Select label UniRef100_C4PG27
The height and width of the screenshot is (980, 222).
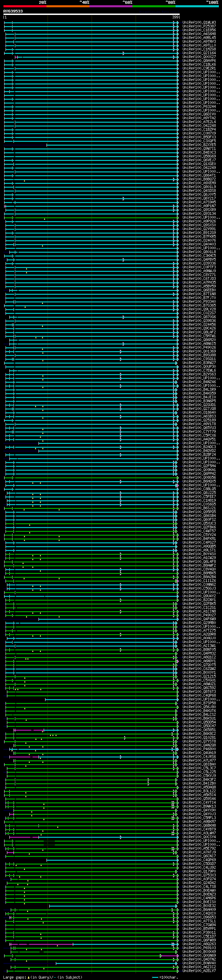click(x=199, y=542)
